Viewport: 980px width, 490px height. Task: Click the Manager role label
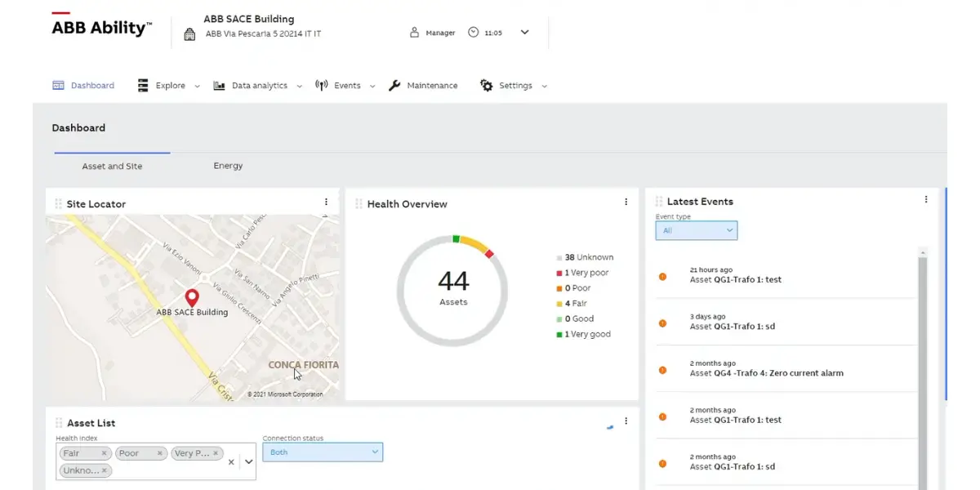441,33
